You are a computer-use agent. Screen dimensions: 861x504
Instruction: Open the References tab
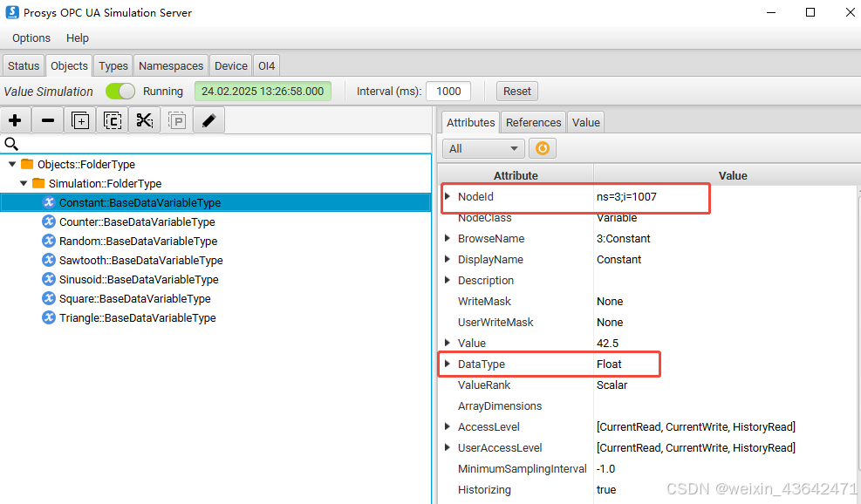[x=533, y=122]
